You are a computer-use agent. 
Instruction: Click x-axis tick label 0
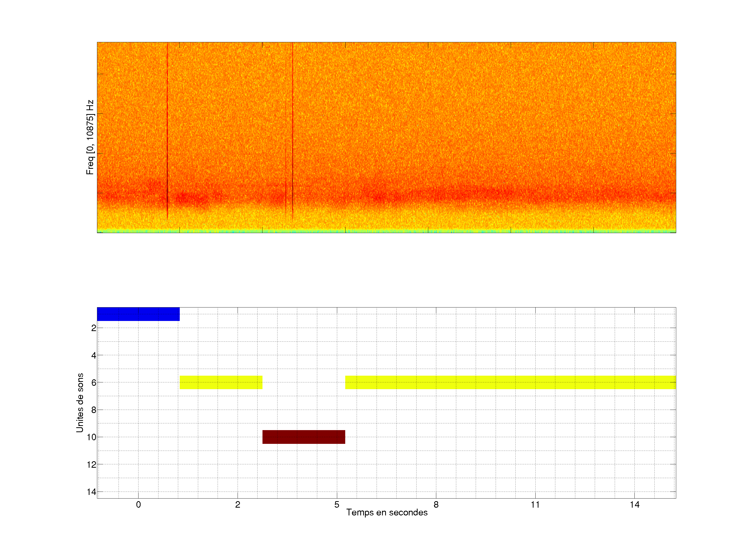click(139, 505)
